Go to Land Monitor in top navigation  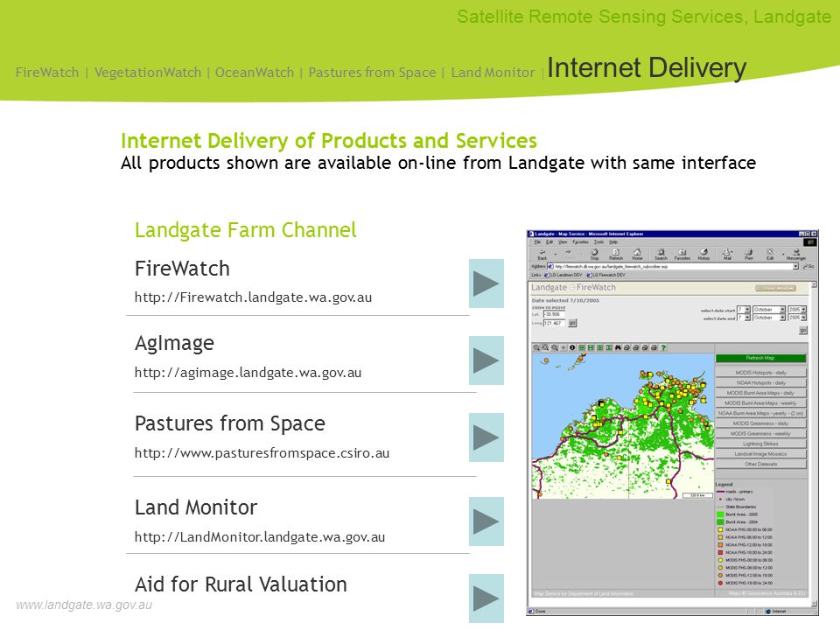click(493, 72)
